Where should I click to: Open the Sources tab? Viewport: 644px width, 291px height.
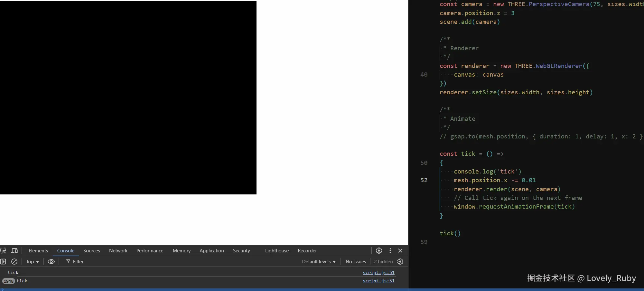92,251
